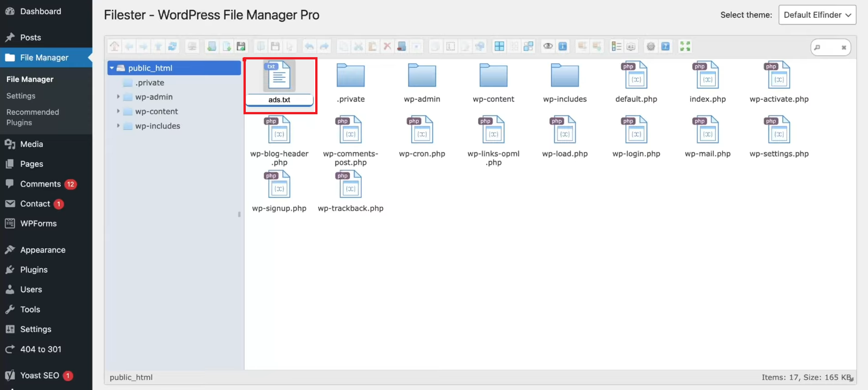This screenshot has width=868, height=390.
Task: Click the blue Help question-mark icon
Action: [665, 46]
